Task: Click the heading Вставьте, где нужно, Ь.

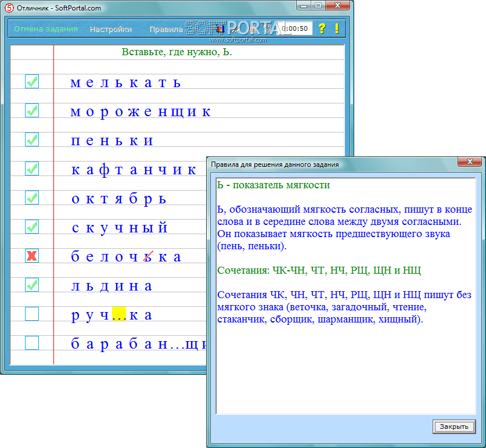Action: (177, 52)
